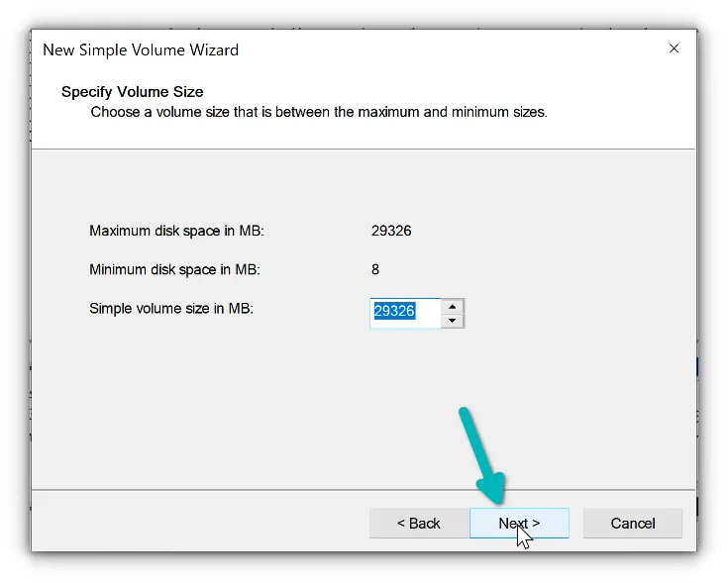This screenshot has width=728, height=583.
Task: Click the "Minimum disk space in MB:" label
Action: tap(174, 269)
